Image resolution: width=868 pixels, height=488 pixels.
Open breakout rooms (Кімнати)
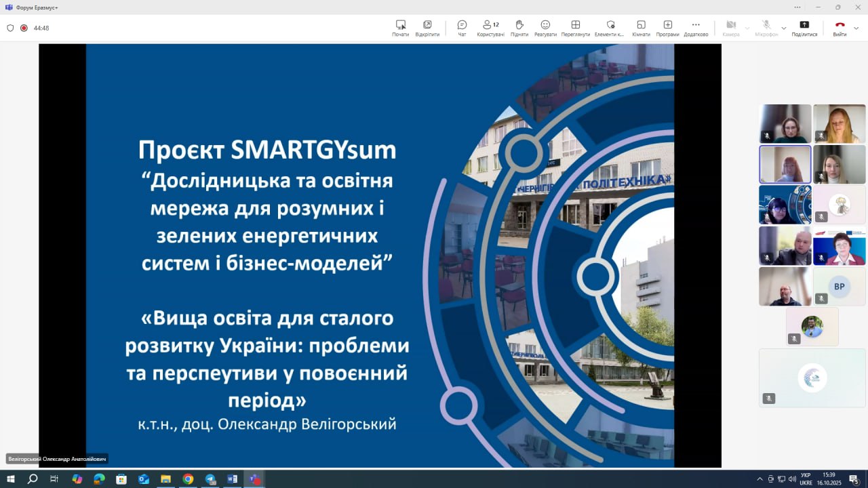(x=641, y=28)
